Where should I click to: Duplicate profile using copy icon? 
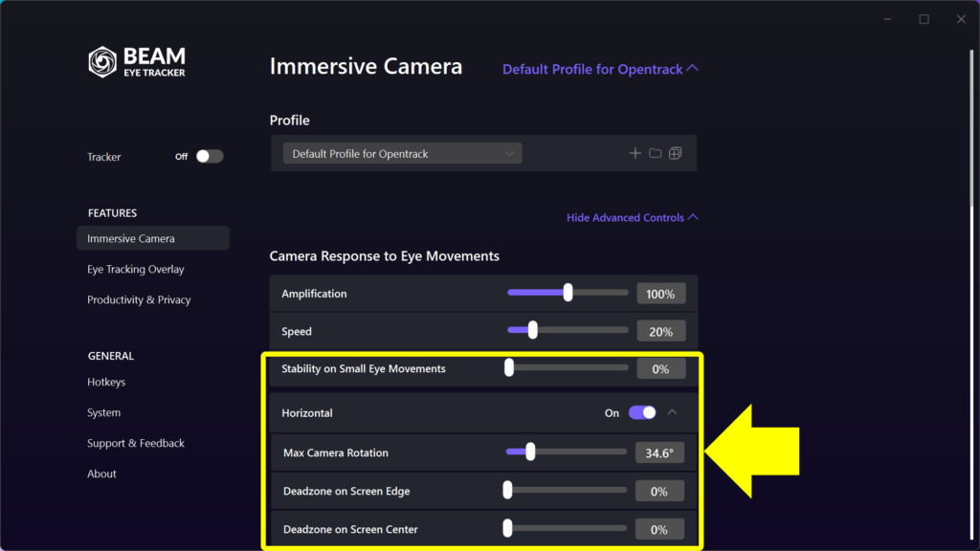[x=675, y=153]
